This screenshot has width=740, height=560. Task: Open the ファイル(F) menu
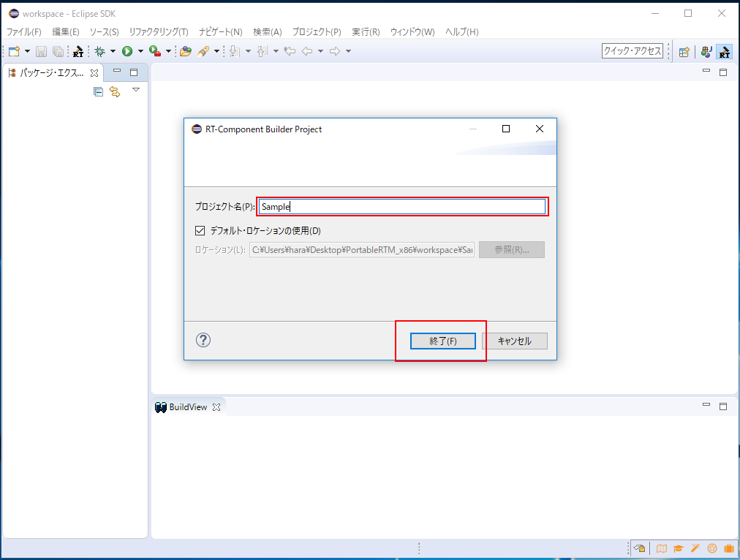click(x=23, y=31)
